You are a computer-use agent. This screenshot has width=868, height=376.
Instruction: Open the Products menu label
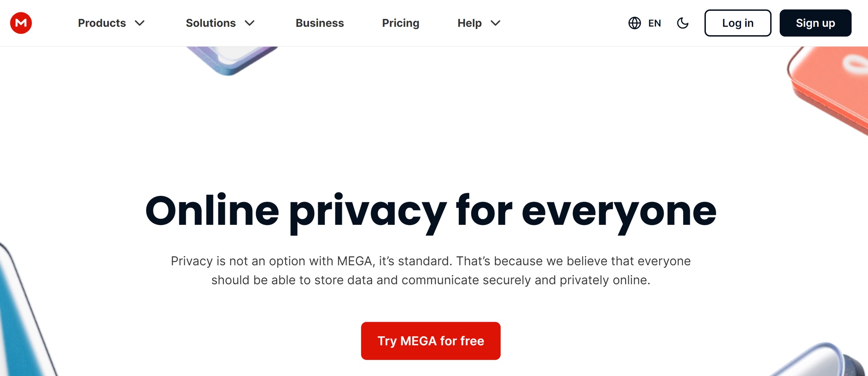102,23
